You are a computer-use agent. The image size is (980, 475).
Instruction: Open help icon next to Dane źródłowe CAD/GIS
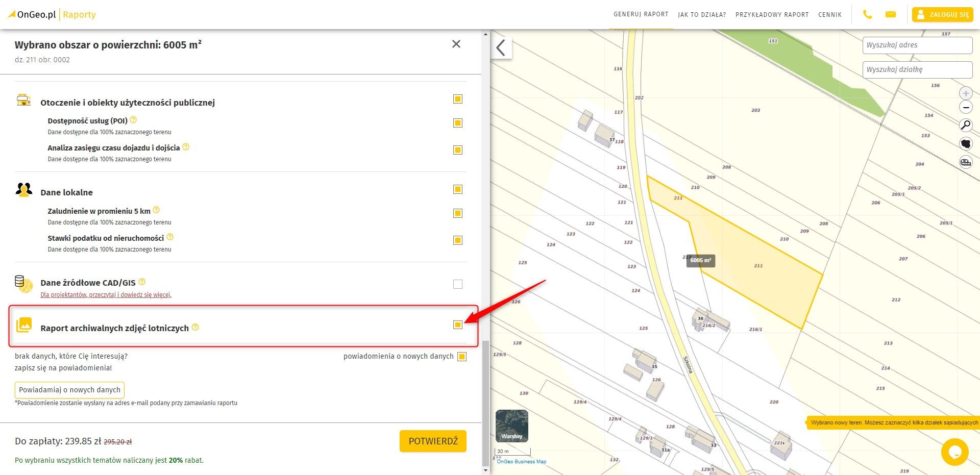[x=142, y=282]
